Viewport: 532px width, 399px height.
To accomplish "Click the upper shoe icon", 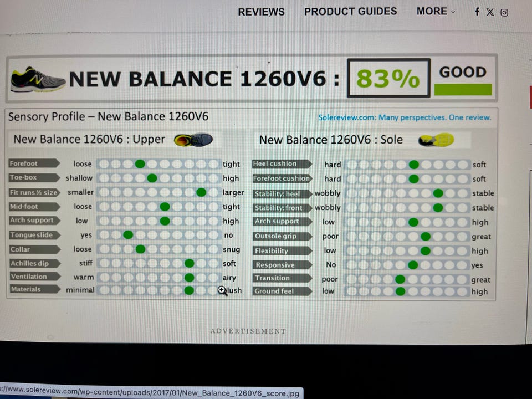I will [193, 140].
